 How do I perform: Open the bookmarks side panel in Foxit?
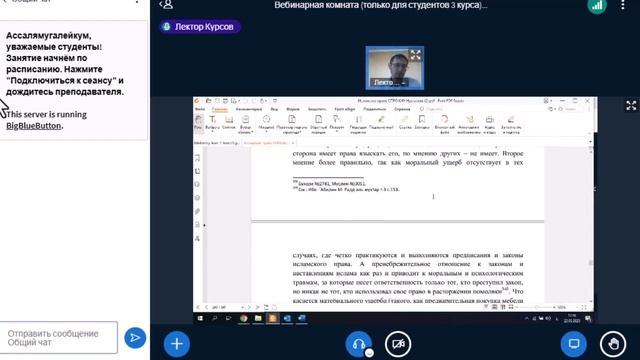point(198,158)
